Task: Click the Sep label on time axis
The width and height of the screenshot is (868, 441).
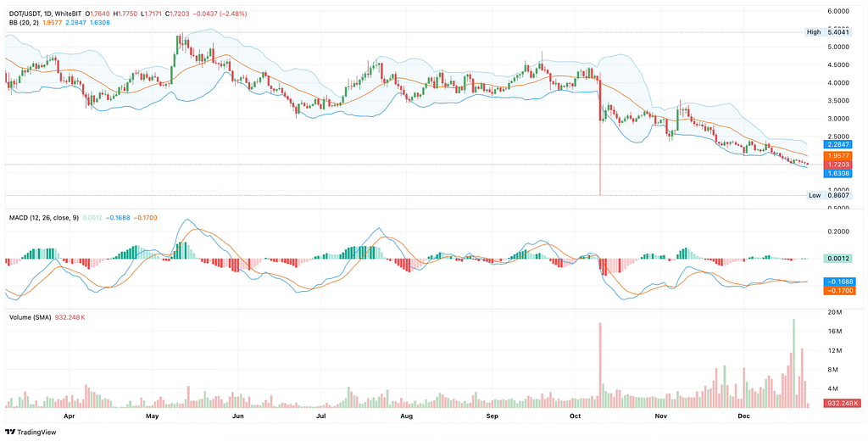Action: [492, 415]
